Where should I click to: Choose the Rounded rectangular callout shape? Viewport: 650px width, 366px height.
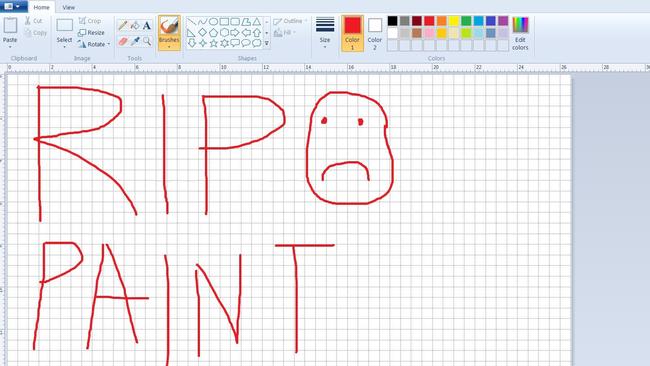tap(235, 43)
